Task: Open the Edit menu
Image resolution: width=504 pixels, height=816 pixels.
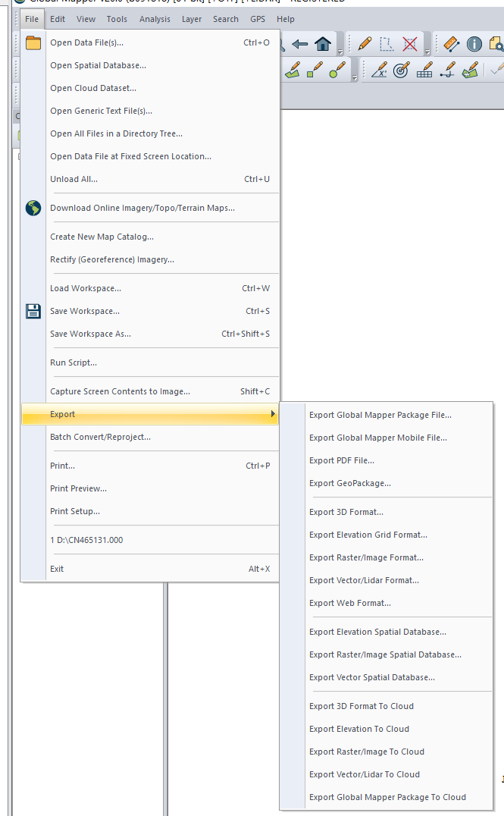Action: coord(57,19)
